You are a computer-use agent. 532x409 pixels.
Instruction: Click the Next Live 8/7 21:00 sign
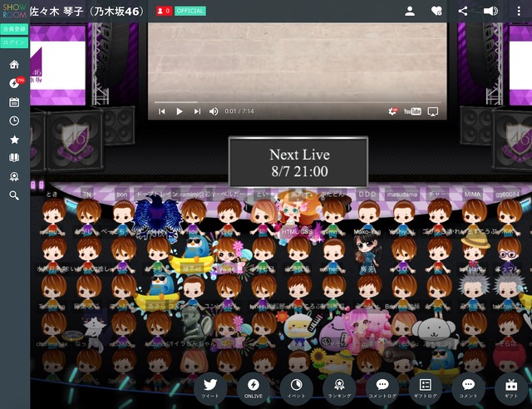[x=298, y=162]
